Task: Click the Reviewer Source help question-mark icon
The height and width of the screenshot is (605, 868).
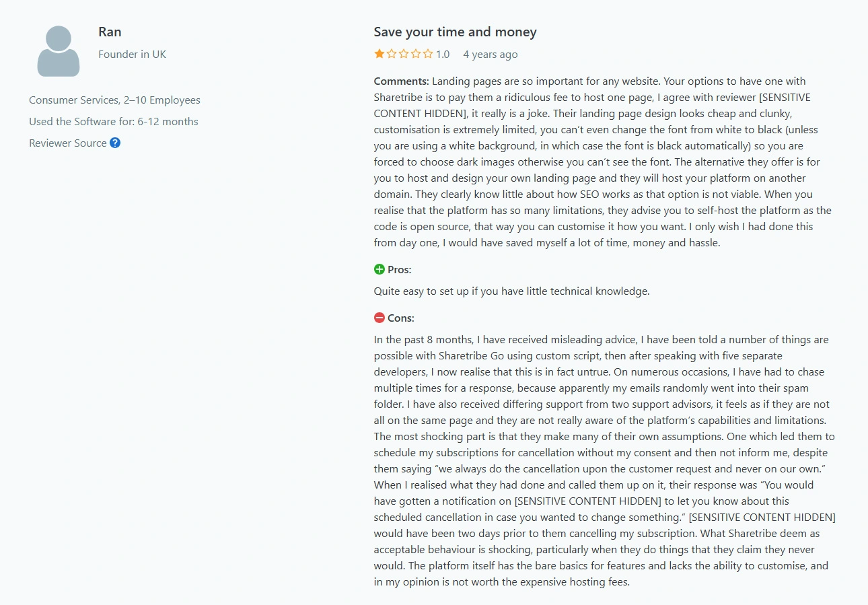Action: tap(115, 143)
